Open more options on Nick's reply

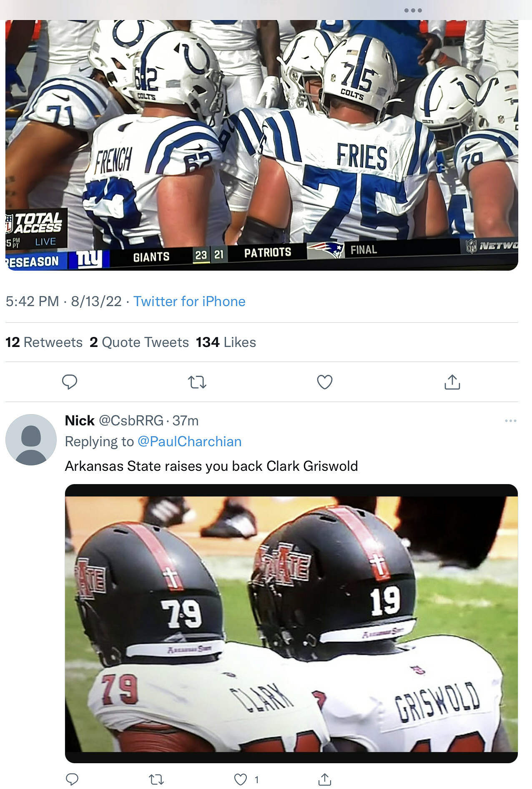tap(510, 421)
